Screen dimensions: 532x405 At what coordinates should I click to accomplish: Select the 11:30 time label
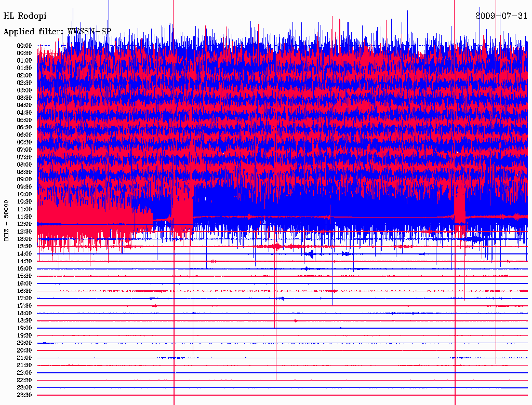24,217
